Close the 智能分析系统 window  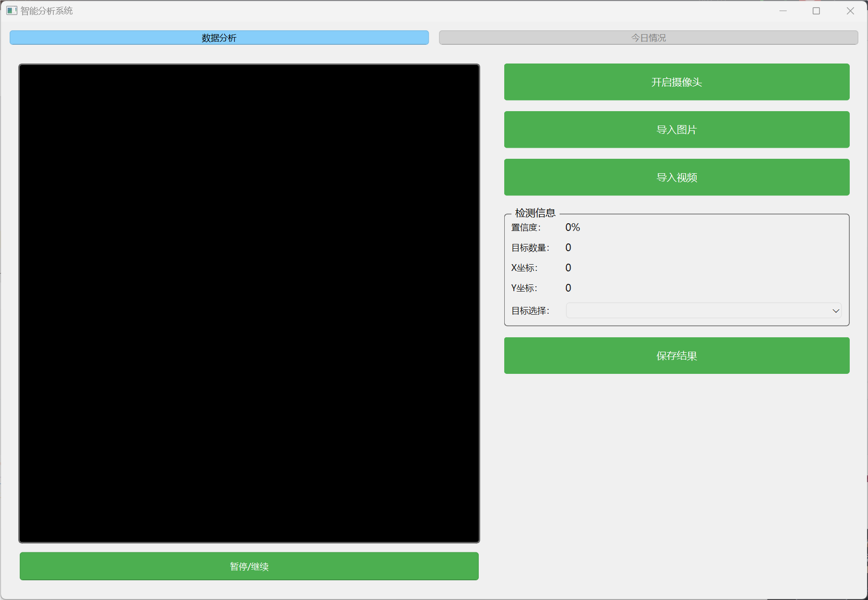click(850, 11)
